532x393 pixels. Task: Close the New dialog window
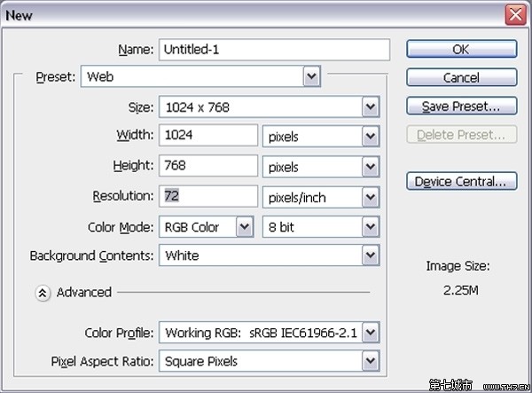pyautogui.click(x=515, y=14)
